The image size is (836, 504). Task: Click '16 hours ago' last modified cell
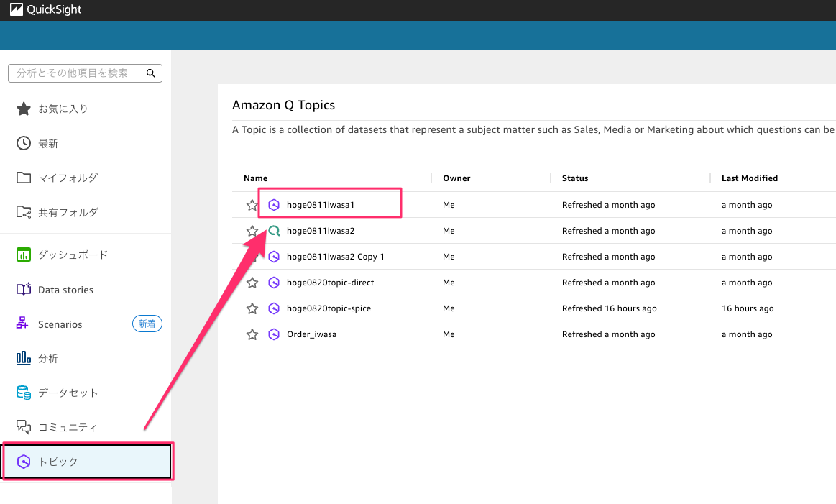point(748,308)
